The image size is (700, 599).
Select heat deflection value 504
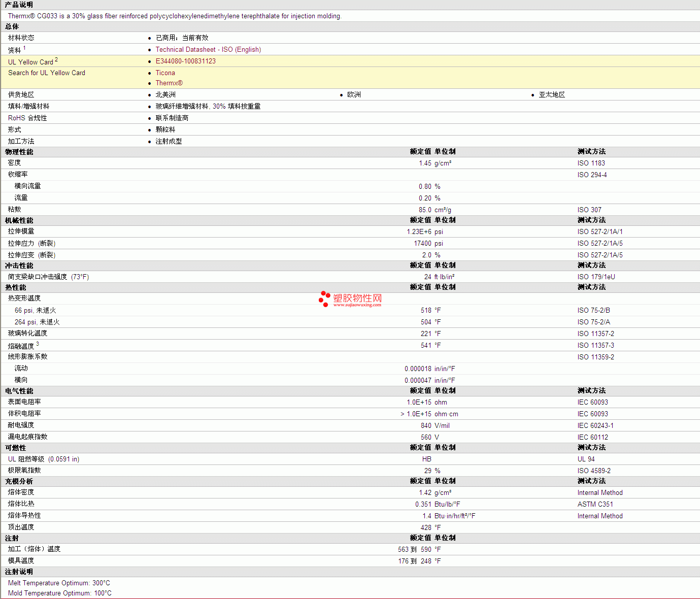[426, 322]
